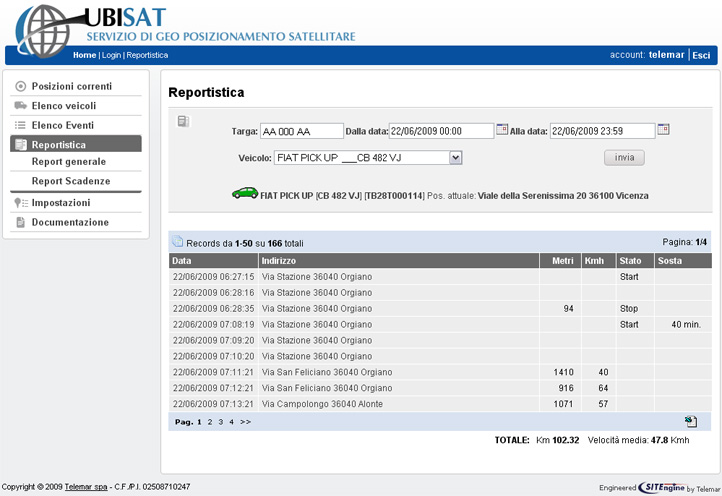Click the records sheet icon beside Records da

click(177, 241)
